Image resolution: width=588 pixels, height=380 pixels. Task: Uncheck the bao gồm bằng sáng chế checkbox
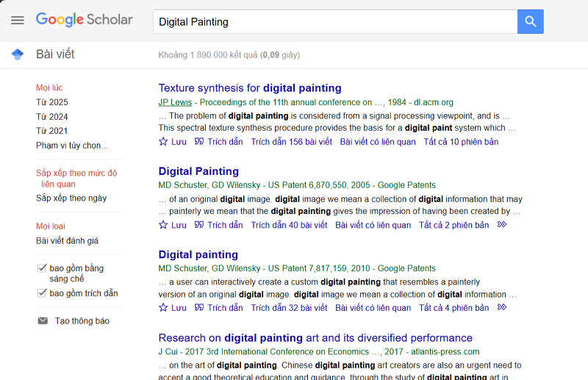point(42,268)
